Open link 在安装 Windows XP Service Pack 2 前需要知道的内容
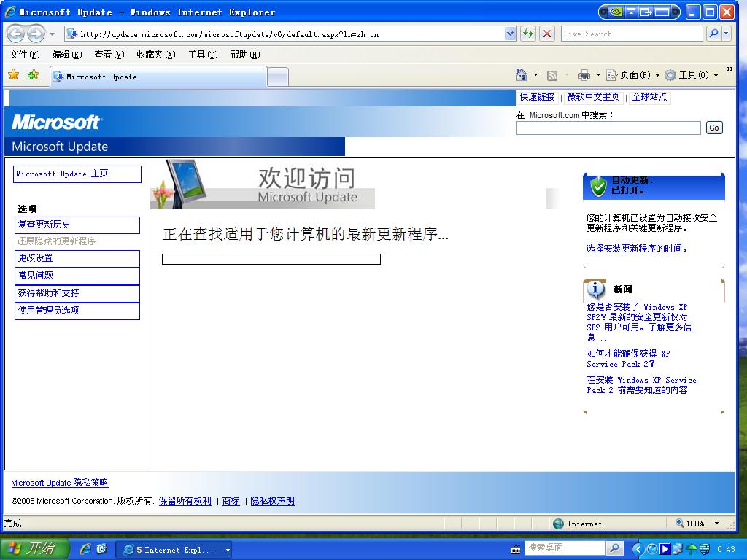 tap(641, 385)
